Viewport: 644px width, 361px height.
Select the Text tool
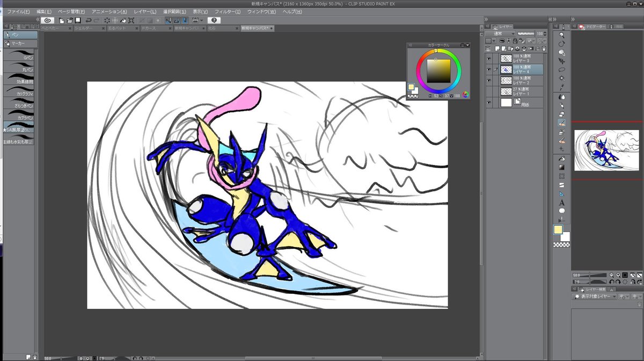562,203
